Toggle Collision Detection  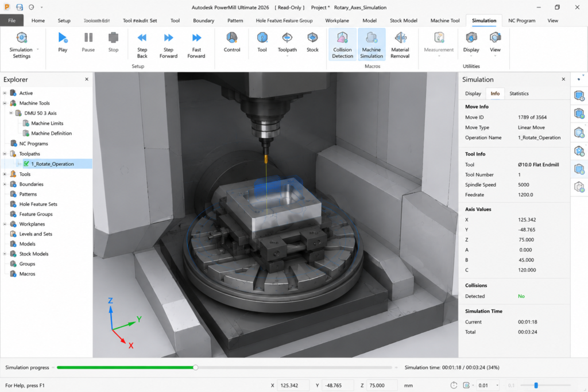342,45
